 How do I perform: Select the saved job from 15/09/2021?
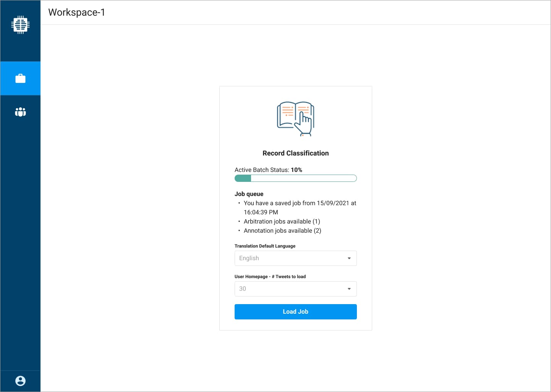pyautogui.click(x=300, y=207)
